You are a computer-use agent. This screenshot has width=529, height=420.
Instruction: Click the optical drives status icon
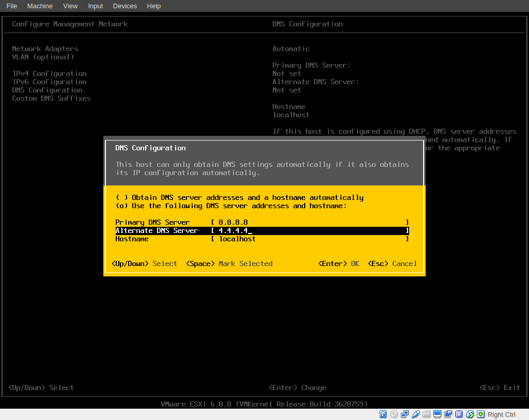(x=393, y=414)
